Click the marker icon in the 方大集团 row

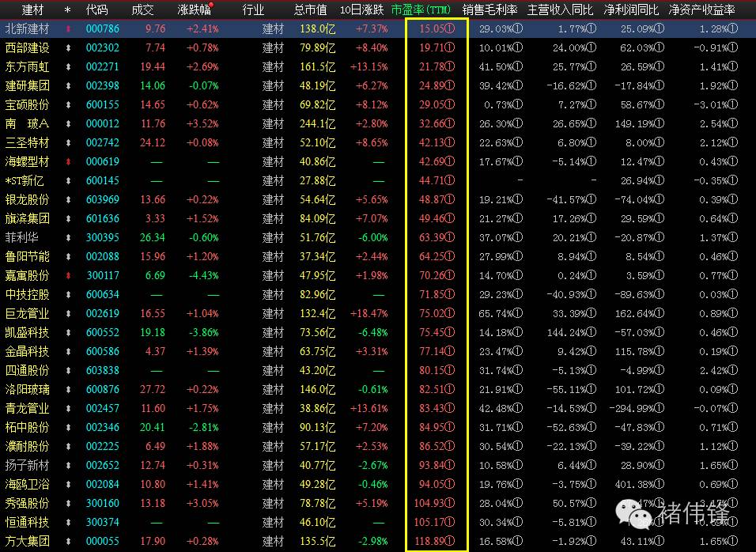point(68,542)
